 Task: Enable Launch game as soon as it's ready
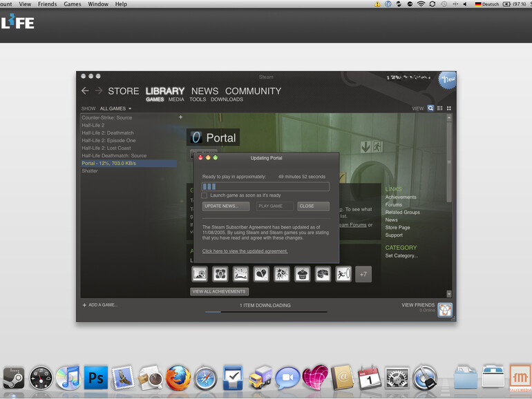205,195
